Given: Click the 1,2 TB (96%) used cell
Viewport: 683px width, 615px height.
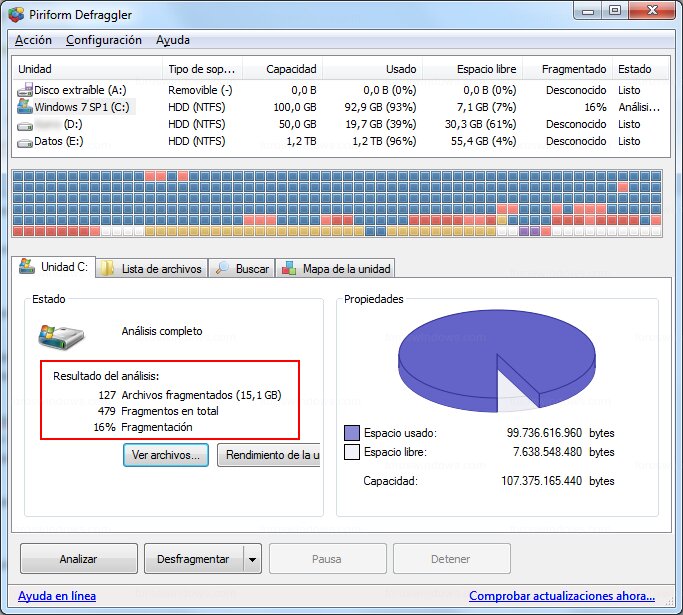Looking at the screenshot, I should point(384,141).
